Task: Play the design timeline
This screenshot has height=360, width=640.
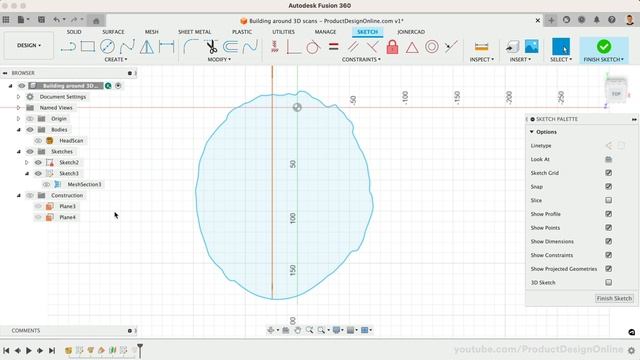Action: coord(29,350)
